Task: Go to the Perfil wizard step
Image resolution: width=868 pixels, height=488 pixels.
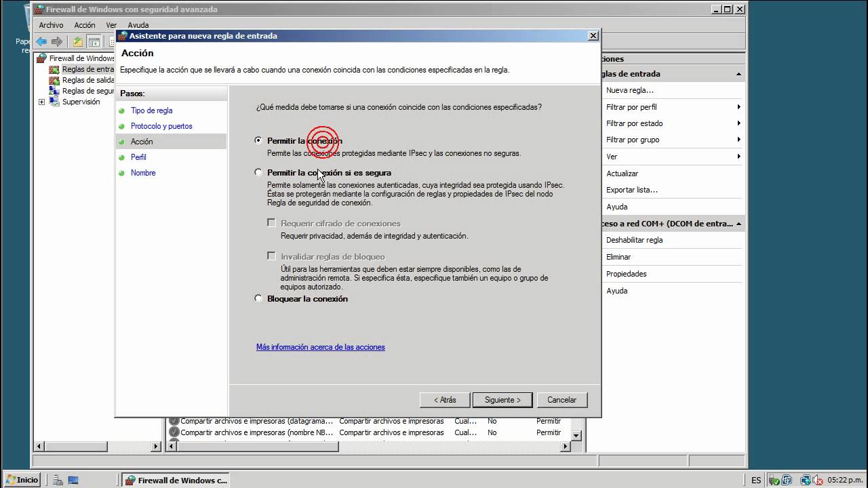Action: 138,157
